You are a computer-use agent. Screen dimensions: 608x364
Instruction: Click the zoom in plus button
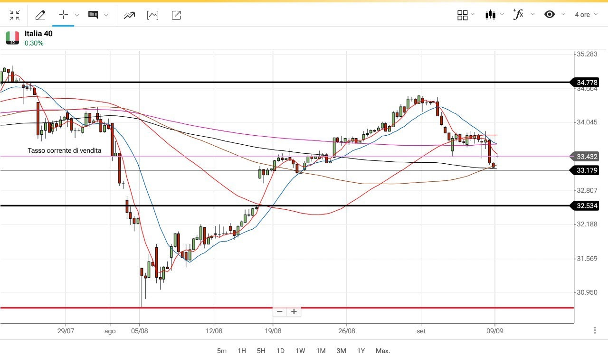(294, 312)
